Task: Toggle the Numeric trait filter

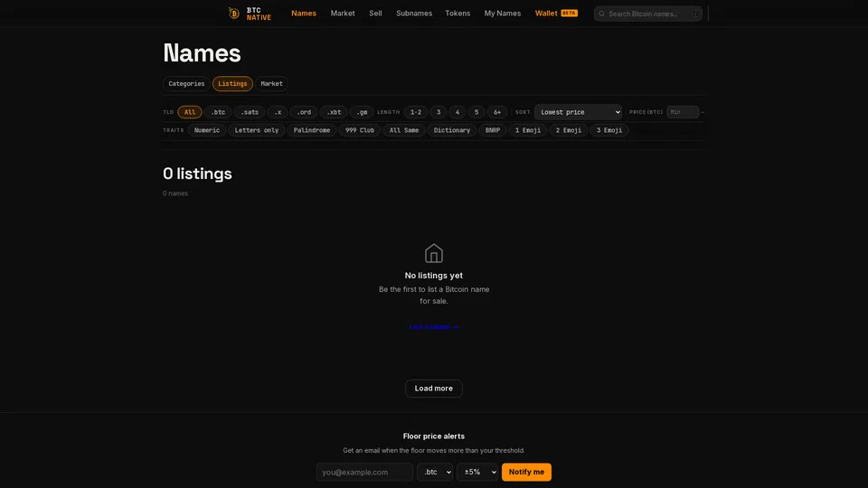Action: pyautogui.click(x=207, y=130)
